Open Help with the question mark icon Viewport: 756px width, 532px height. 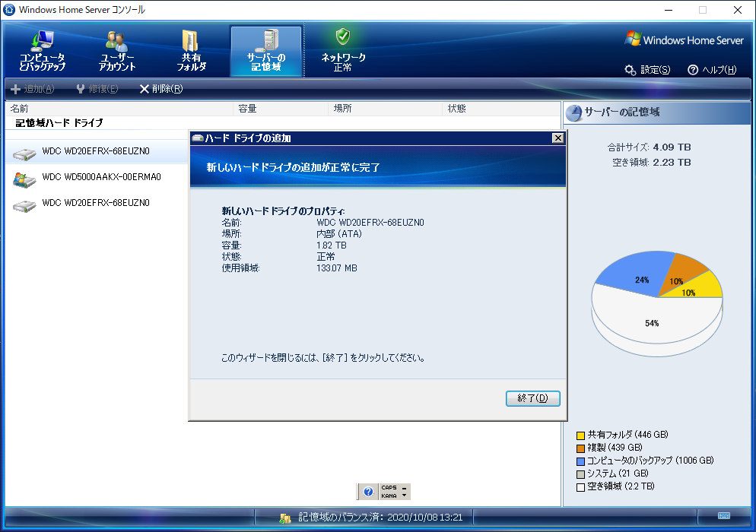(693, 70)
